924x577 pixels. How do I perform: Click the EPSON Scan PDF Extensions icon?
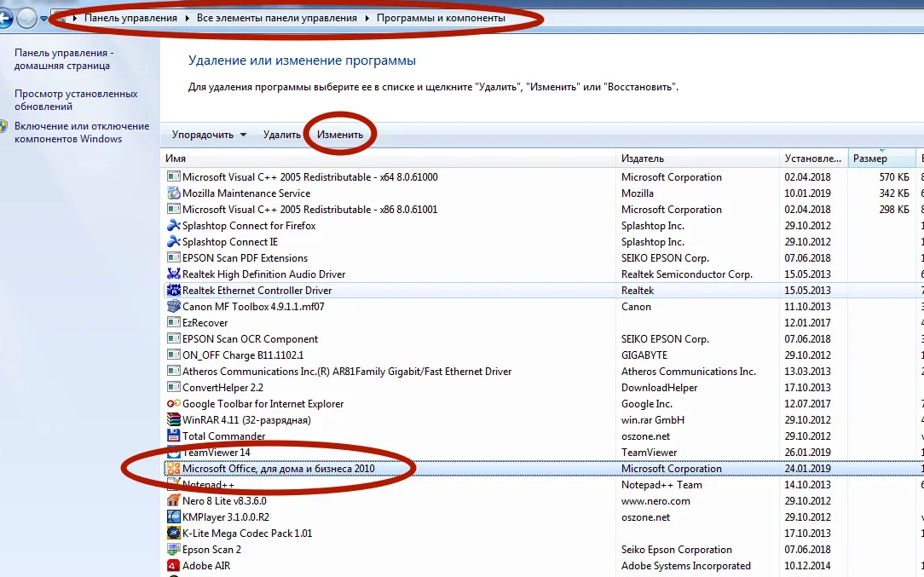pos(173,257)
